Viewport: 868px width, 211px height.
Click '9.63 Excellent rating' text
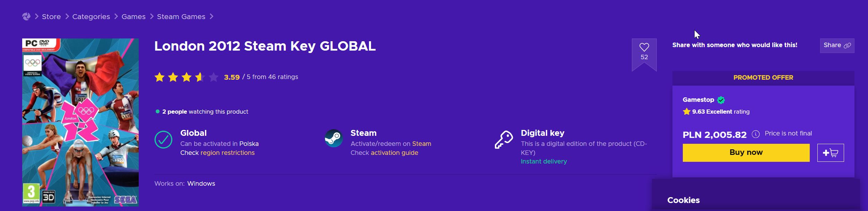point(721,112)
